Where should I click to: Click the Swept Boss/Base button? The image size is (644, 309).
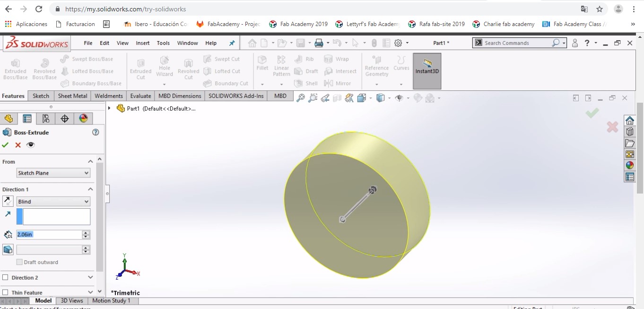87,59
